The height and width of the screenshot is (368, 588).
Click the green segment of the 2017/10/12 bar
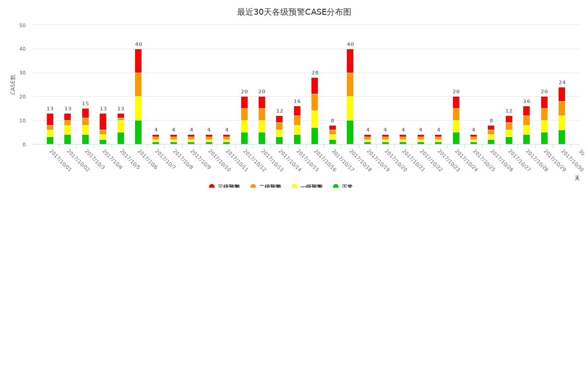click(x=244, y=138)
